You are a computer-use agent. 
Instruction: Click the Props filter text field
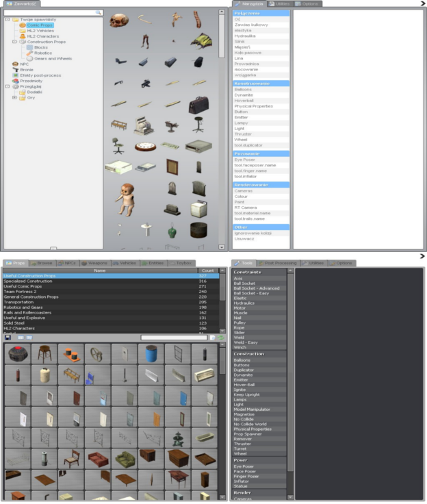coord(174,338)
